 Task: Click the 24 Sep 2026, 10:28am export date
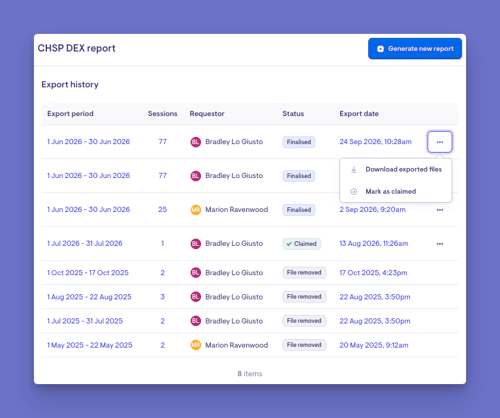point(375,142)
